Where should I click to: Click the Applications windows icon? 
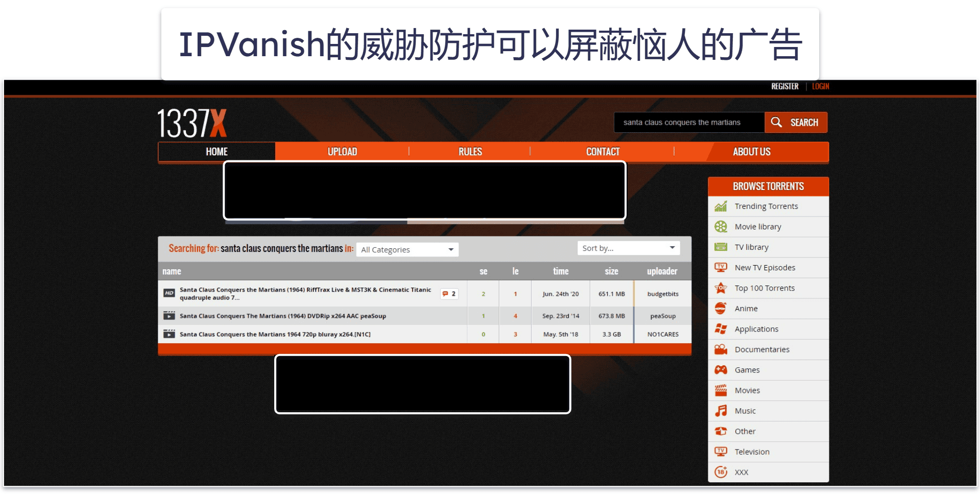(721, 329)
